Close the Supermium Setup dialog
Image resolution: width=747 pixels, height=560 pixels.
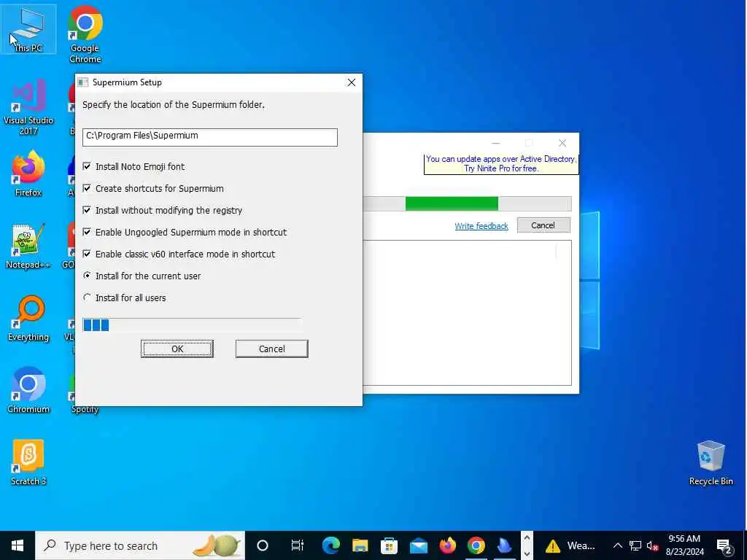[351, 82]
